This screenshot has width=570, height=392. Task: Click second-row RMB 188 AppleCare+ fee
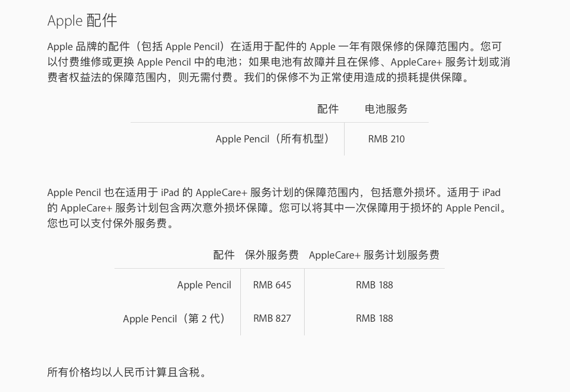coord(374,319)
